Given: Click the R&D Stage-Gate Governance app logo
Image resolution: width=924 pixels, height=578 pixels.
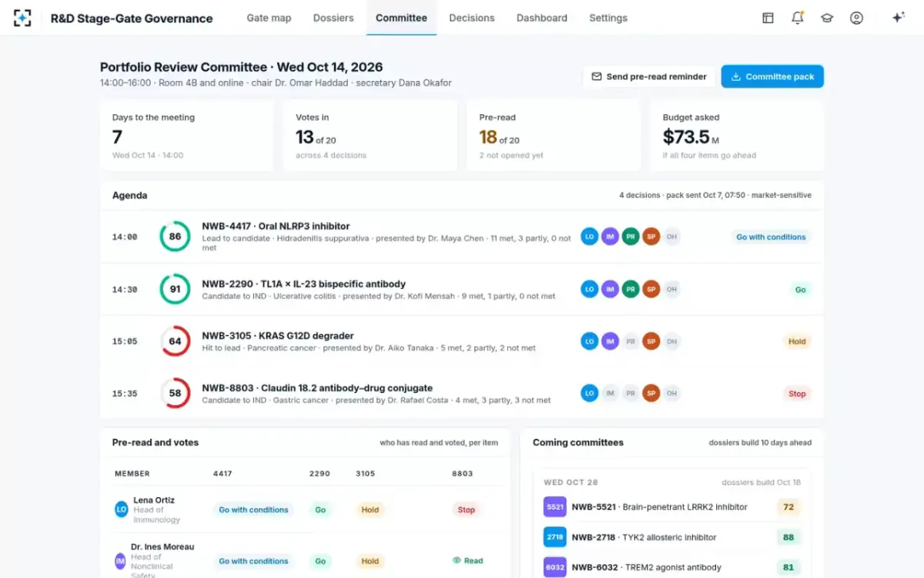Looking at the screenshot, I should click(x=23, y=18).
